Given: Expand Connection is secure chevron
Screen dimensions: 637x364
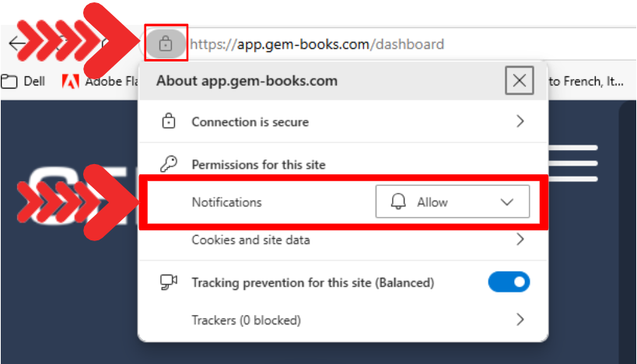Looking at the screenshot, I should point(520,122).
